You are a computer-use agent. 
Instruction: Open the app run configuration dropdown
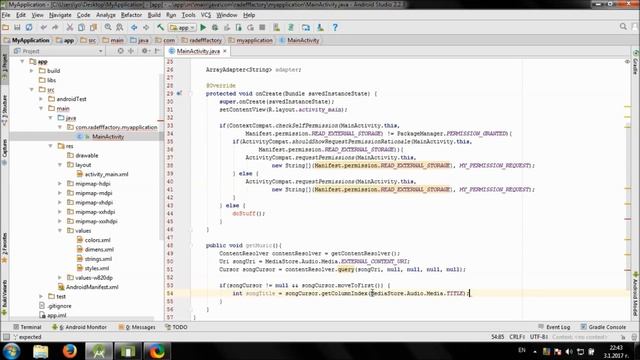point(182,27)
